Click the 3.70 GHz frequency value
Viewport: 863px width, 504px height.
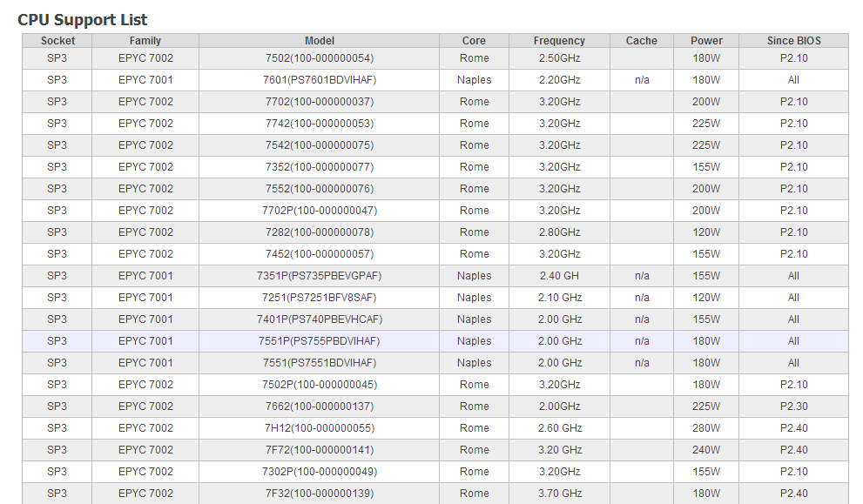click(x=560, y=493)
